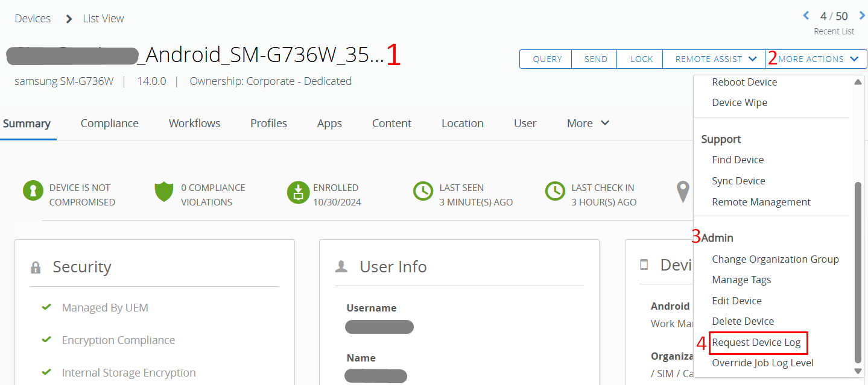Viewport: 868px width, 385px height.
Task: Select Request Device Log menu item
Action: [x=756, y=343]
